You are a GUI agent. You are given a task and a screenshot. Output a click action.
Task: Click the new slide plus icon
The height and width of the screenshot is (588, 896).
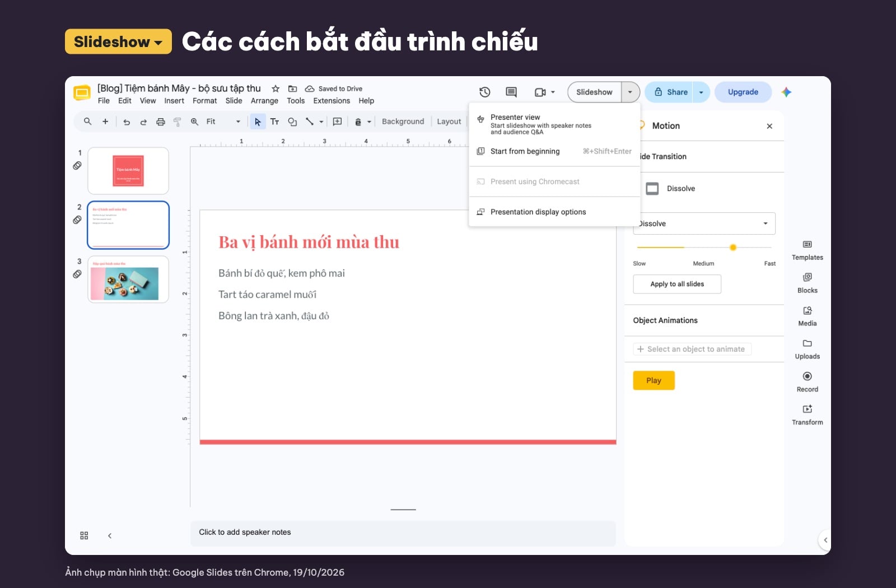[x=105, y=122]
